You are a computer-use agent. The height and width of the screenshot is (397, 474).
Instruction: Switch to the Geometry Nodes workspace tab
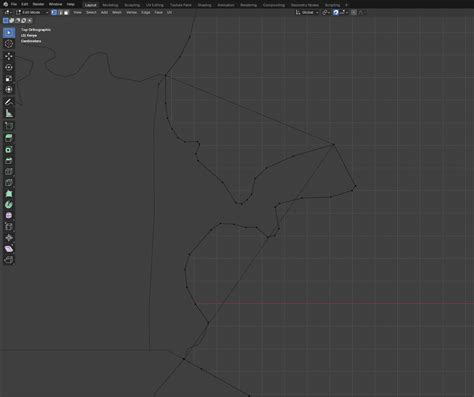[x=305, y=5]
